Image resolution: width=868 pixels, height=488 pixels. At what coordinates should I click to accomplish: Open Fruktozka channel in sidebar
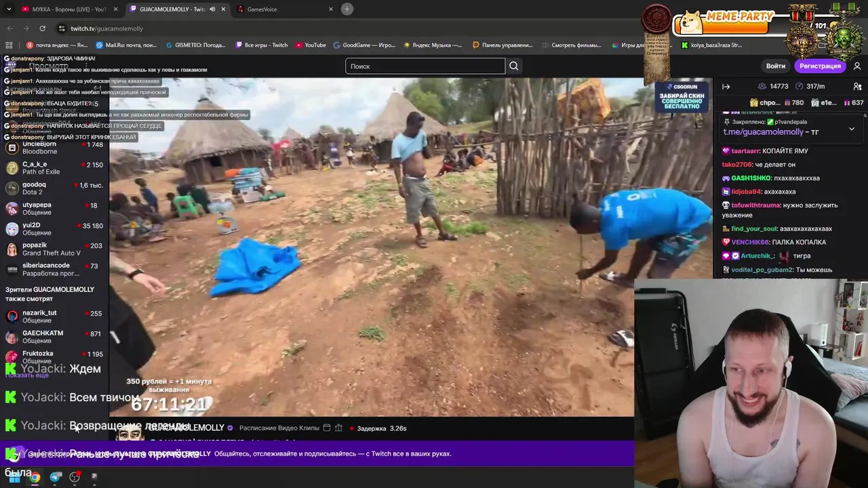click(x=54, y=357)
